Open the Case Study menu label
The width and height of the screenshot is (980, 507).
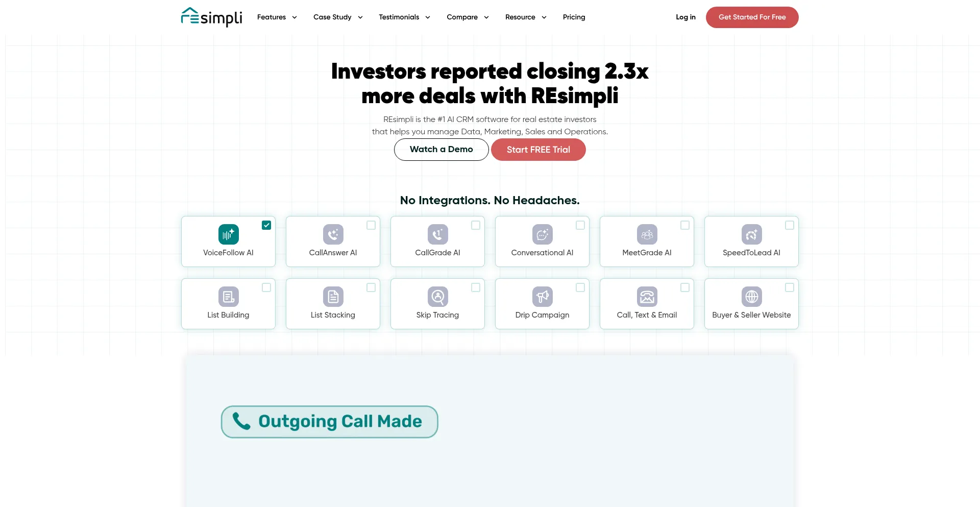(332, 17)
